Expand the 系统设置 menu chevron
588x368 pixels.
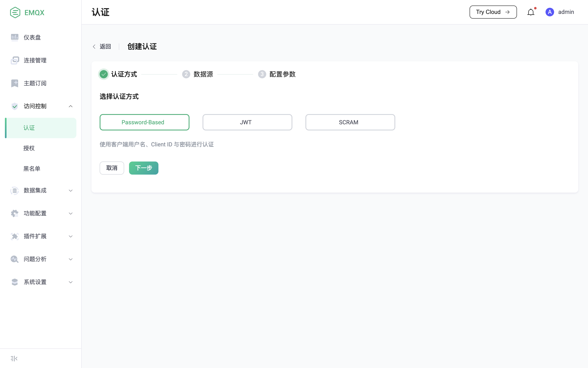(x=70, y=282)
